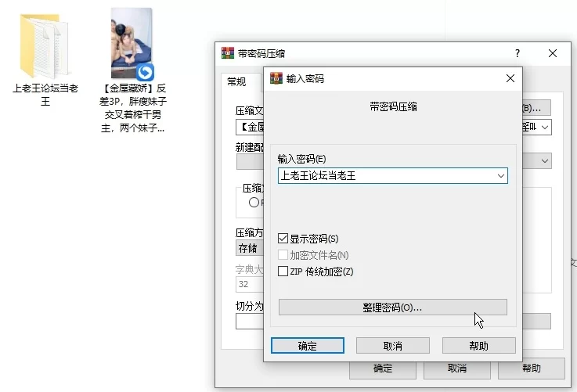Click the disabled 加密文件名(N) checkbox

tap(283, 255)
